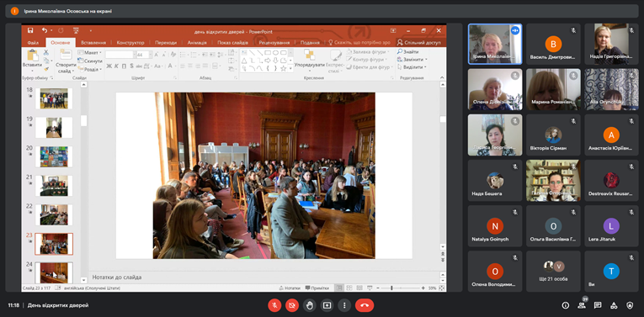Switch to the Анімація tab

[198, 43]
